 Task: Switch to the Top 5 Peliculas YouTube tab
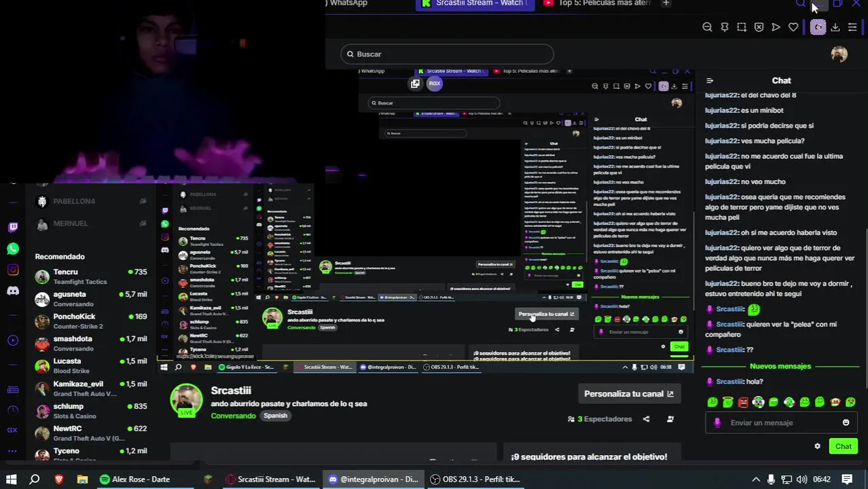pos(598,4)
